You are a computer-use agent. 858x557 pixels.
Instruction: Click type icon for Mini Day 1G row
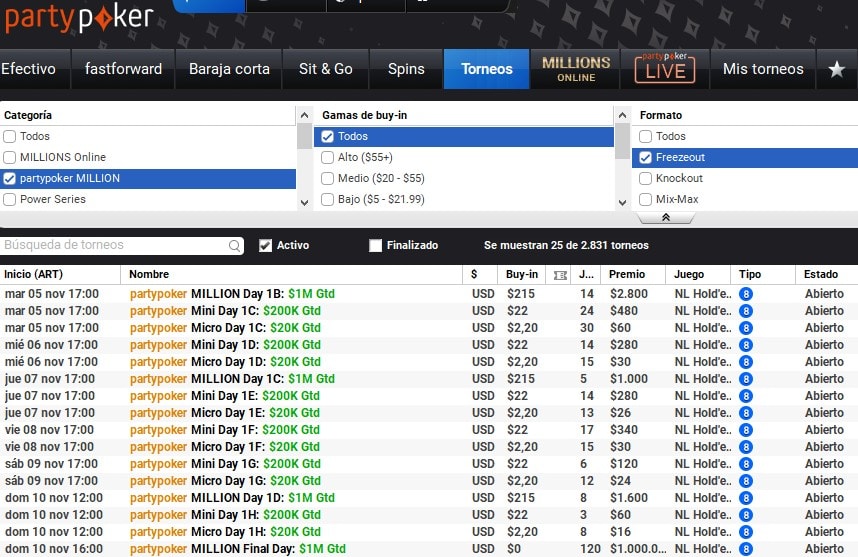[x=745, y=464]
